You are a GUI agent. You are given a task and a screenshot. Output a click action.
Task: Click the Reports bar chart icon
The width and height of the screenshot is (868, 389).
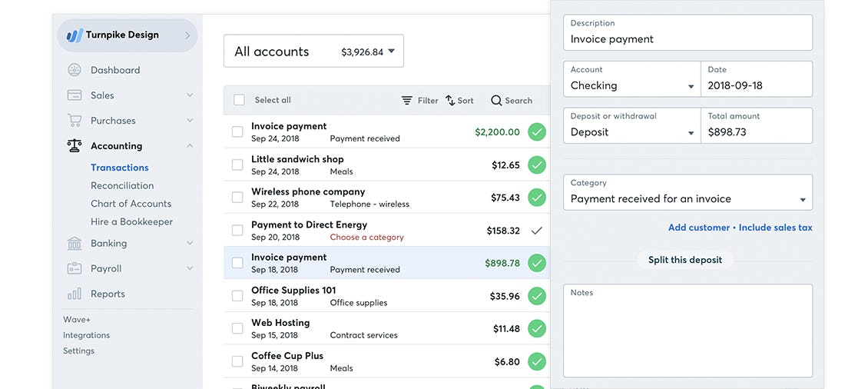[75, 294]
